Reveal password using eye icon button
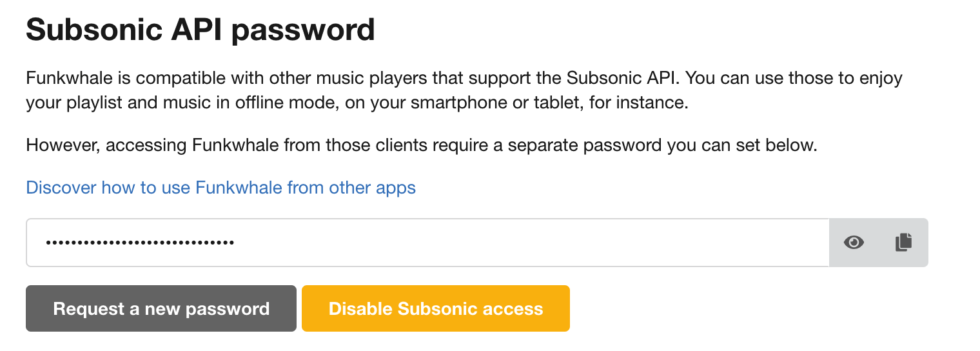The image size is (980, 351). pyautogui.click(x=854, y=243)
